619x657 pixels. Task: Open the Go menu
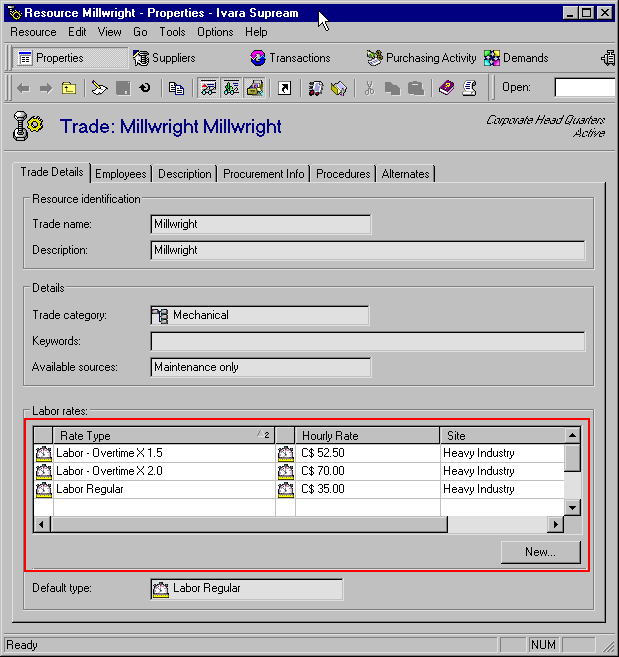140,32
